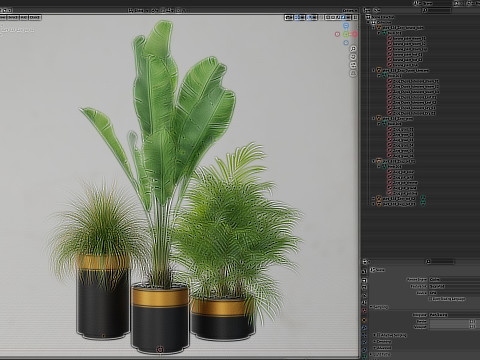The height and width of the screenshot is (360, 480).
Task: Collapse the Collection in the outliner
Action: click(368, 22)
